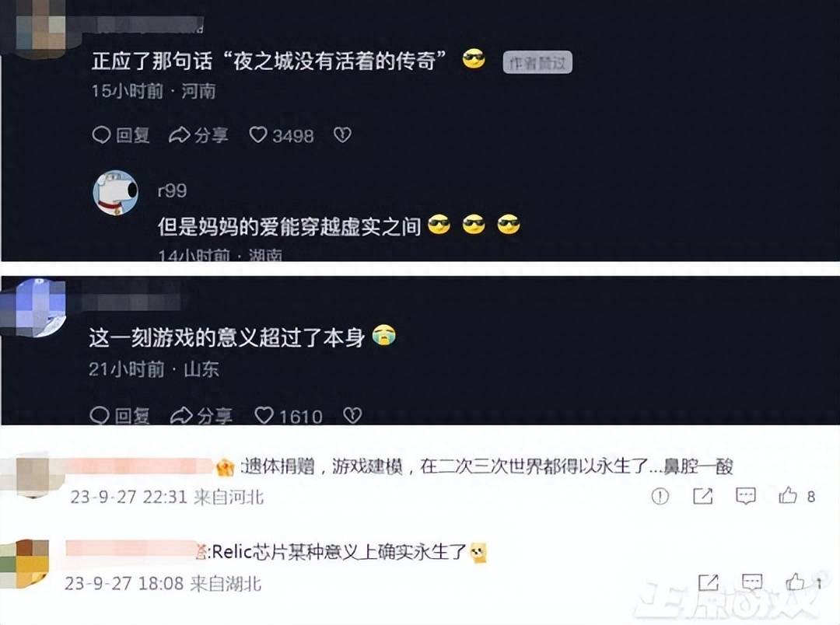This screenshot has height=625, width=840.
Task: Open the reply bubble on the Relic芯片 comment
Action: [751, 581]
